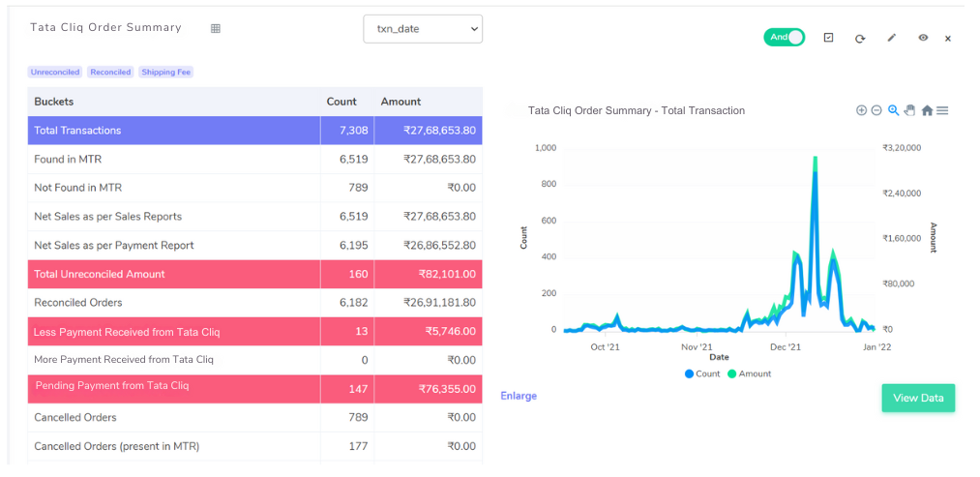Select the Total Unreconciled Amount row
This screenshot has height=477, width=980.
[255, 274]
